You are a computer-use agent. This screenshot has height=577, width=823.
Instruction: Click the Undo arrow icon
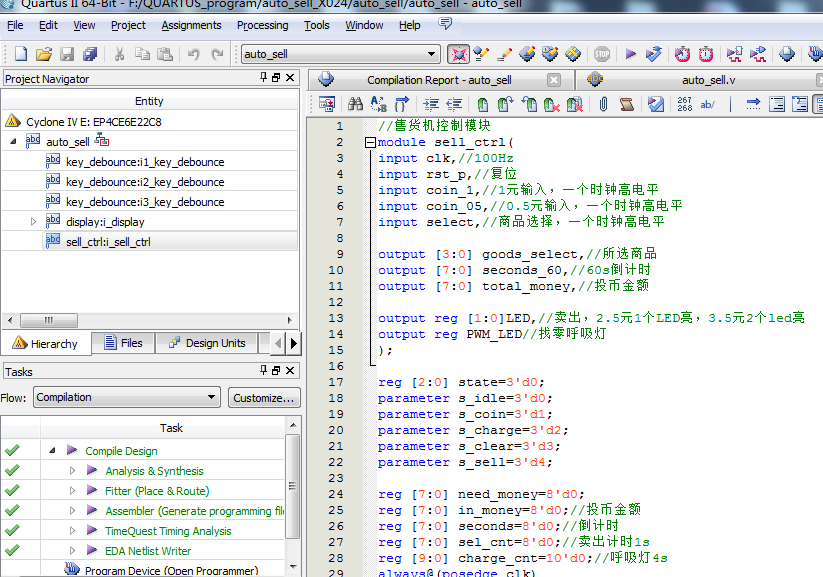[x=194, y=54]
